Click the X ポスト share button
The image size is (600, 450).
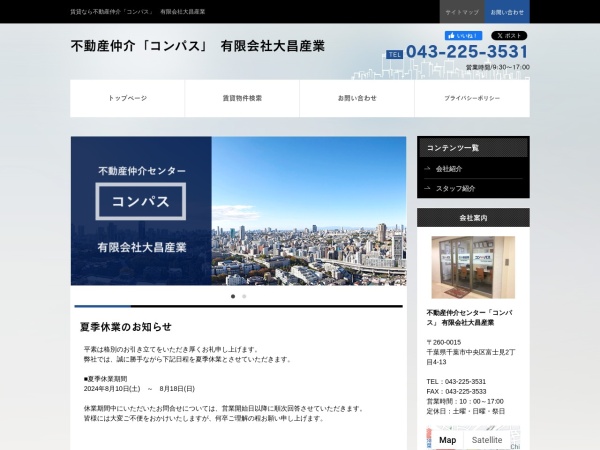[x=509, y=36]
